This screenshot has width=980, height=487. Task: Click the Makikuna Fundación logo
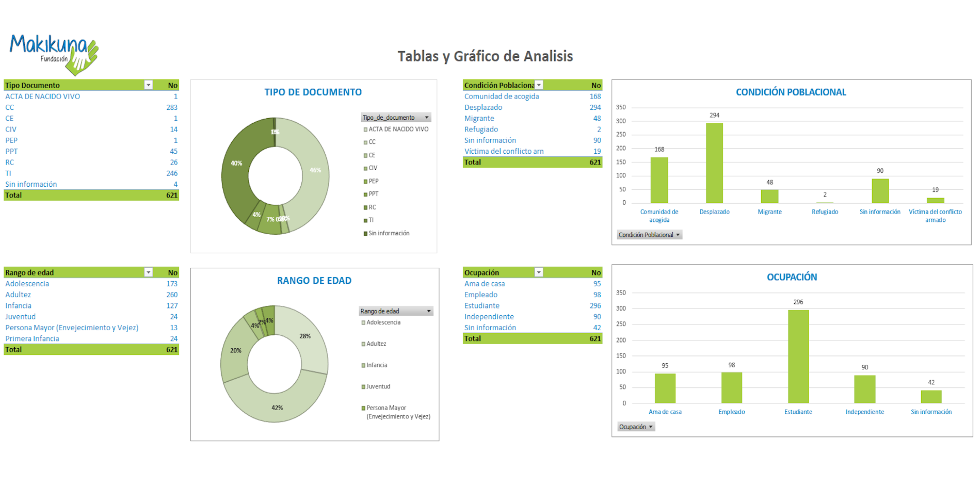click(54, 53)
